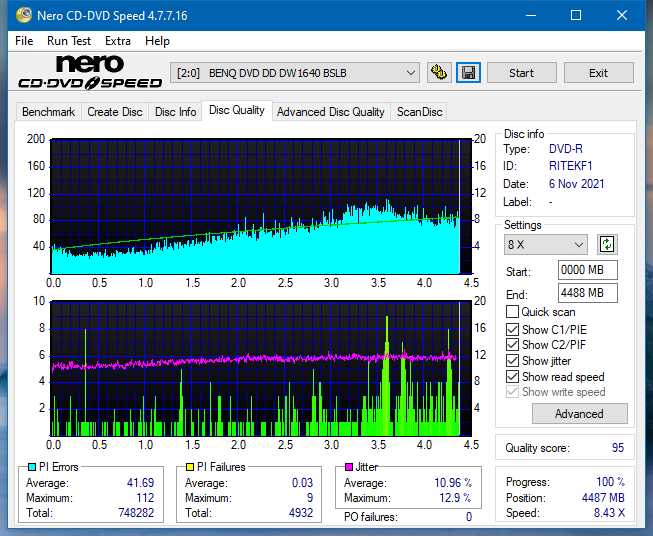Click the refresh speed settings icon
653x536 pixels.
click(607, 244)
